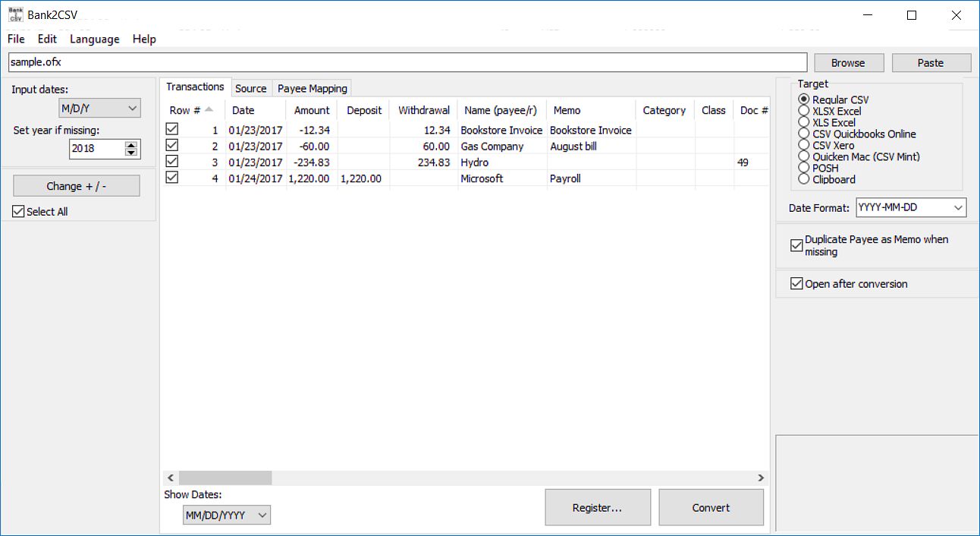Click the Row # sort arrow indicator
This screenshot has width=980, height=536.
point(209,109)
